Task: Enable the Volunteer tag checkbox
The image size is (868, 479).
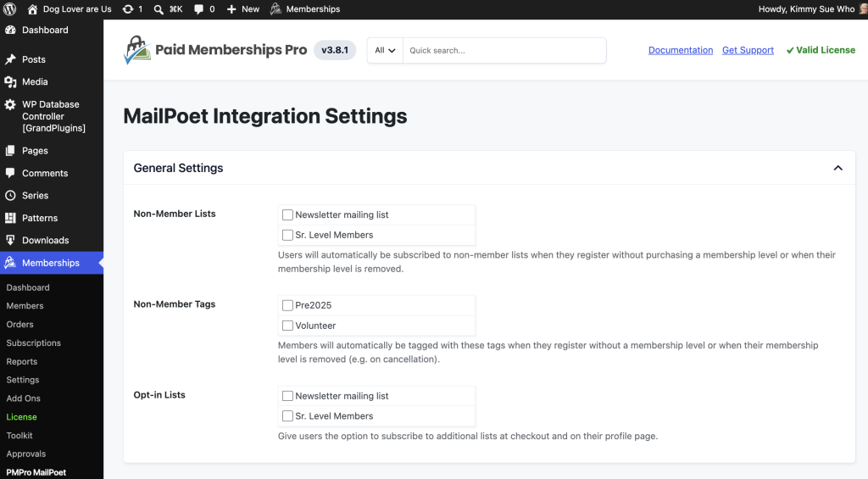Action: click(287, 326)
